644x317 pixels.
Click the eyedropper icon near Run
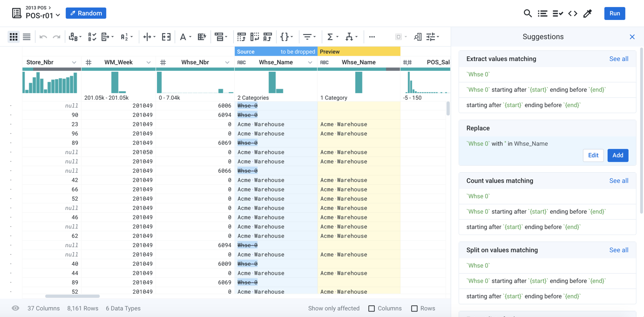coord(588,13)
